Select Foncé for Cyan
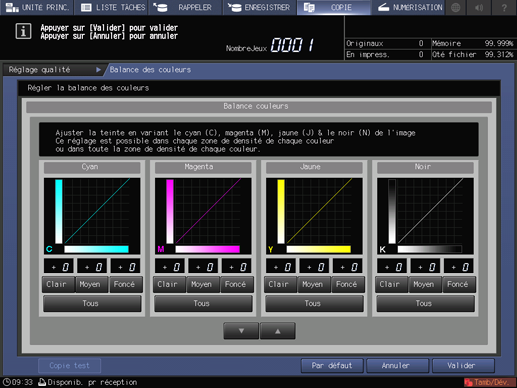The image size is (517, 388). 126,284
